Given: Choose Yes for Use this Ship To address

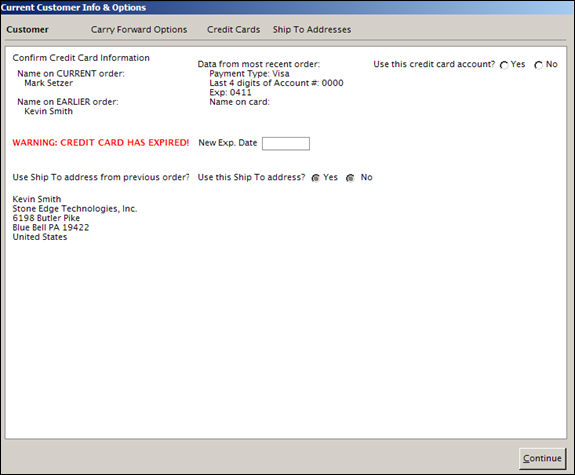Looking at the screenshot, I should 315,178.
